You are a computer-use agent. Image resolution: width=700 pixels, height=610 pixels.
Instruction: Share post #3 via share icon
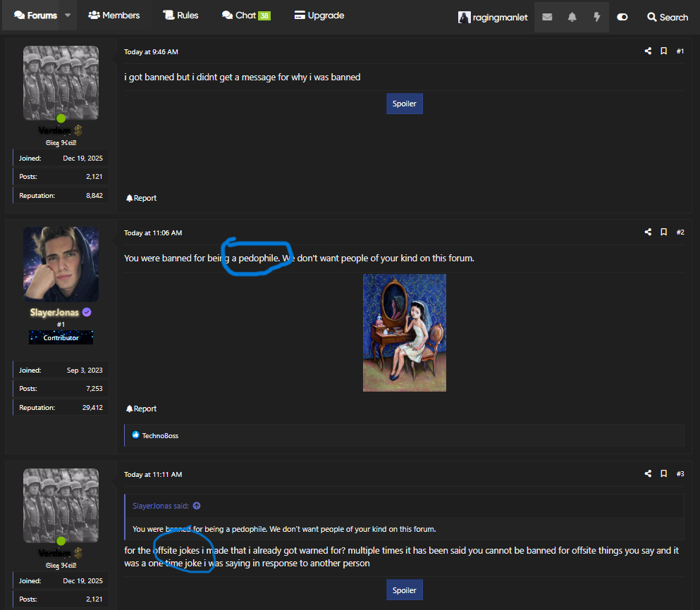pyautogui.click(x=648, y=474)
